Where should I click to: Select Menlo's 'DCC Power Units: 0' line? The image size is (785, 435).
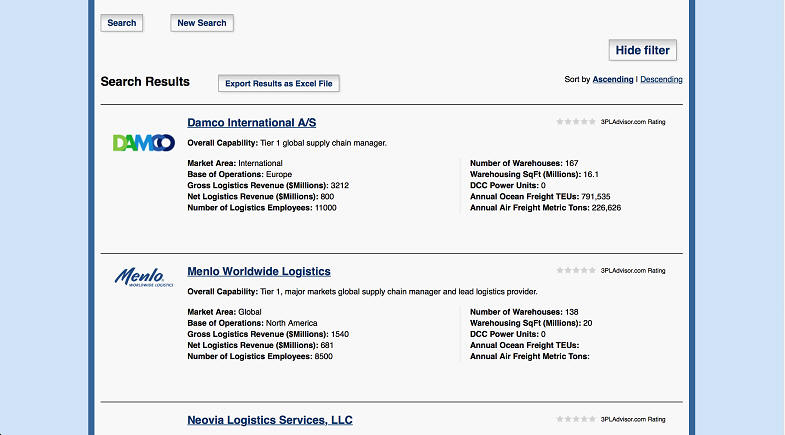click(x=508, y=334)
